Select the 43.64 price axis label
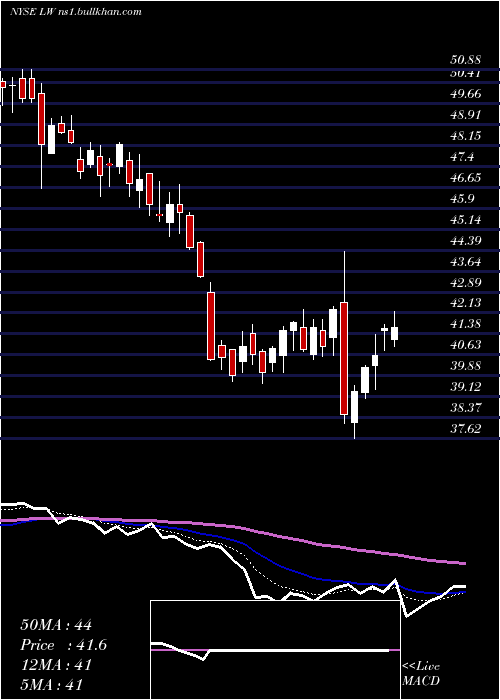500x700 pixels. click(465, 262)
